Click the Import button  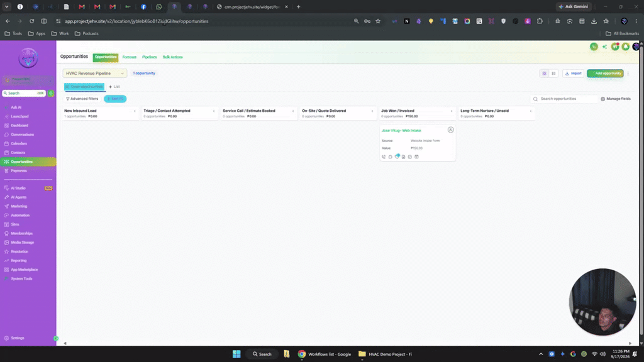pyautogui.click(x=574, y=74)
